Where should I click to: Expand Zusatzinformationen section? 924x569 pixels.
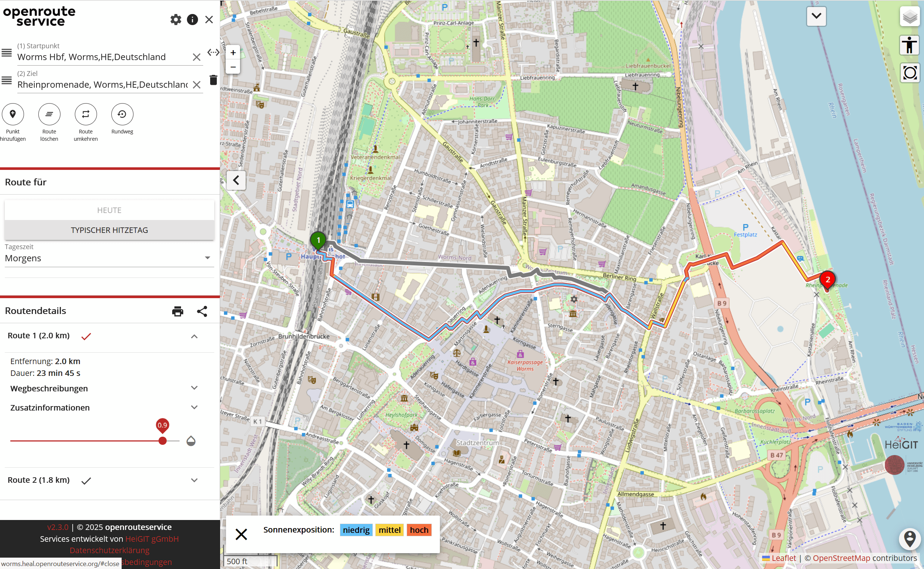point(194,407)
